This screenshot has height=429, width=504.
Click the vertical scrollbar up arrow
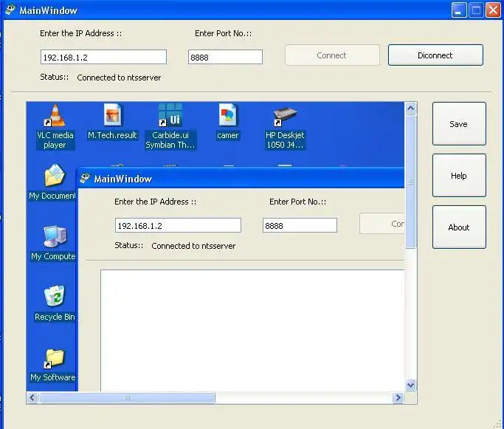(x=410, y=109)
